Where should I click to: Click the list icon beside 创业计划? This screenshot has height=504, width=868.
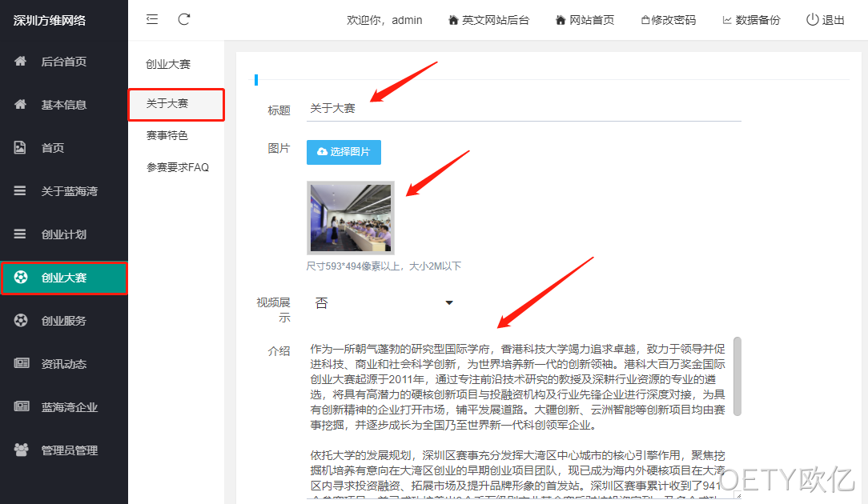click(x=20, y=234)
